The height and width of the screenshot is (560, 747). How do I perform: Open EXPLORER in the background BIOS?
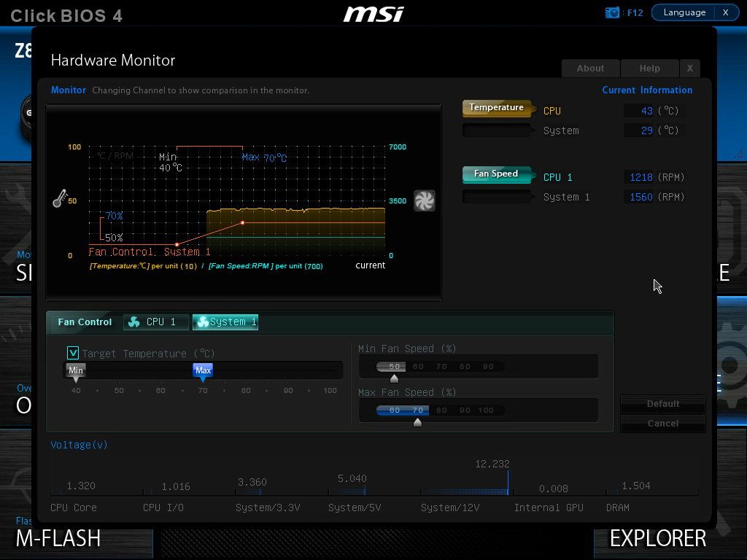pyautogui.click(x=658, y=538)
